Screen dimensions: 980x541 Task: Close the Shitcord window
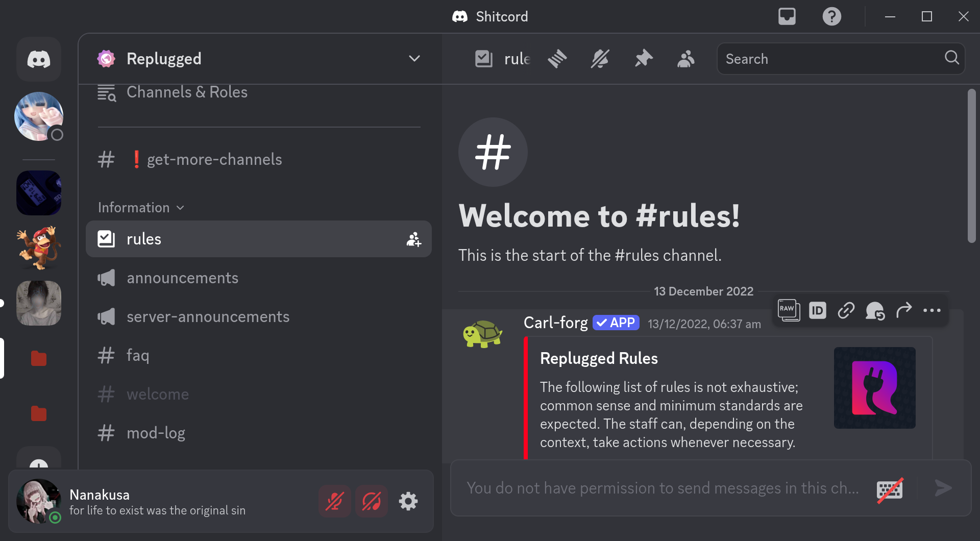coord(964,16)
